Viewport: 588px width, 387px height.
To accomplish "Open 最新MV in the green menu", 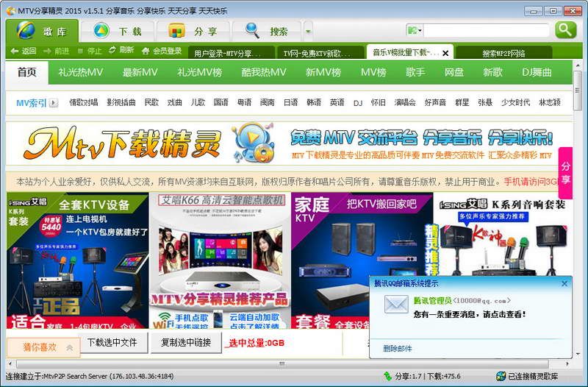I will click(x=140, y=72).
